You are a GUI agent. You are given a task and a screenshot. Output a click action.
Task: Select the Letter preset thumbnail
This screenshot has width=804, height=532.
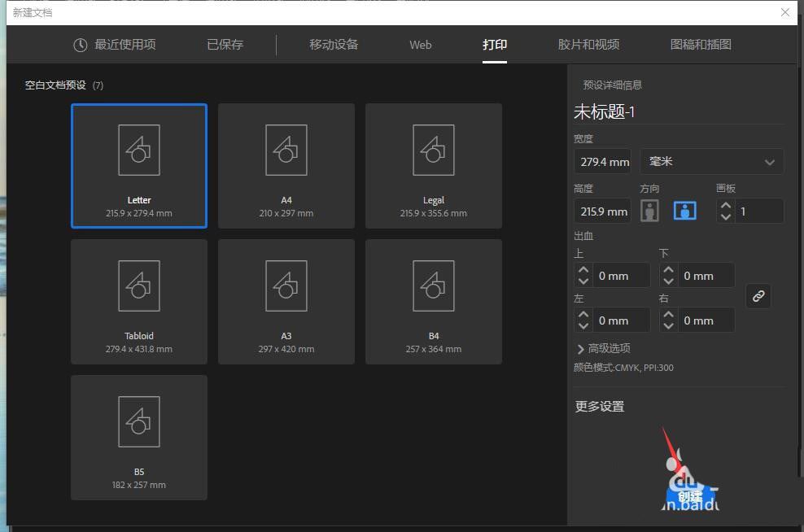(138, 150)
